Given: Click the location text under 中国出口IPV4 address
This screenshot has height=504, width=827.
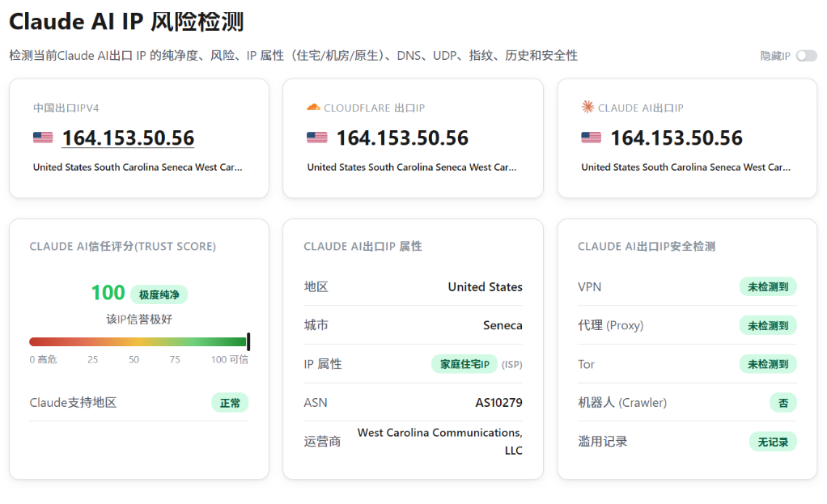Looking at the screenshot, I should pyautogui.click(x=138, y=167).
